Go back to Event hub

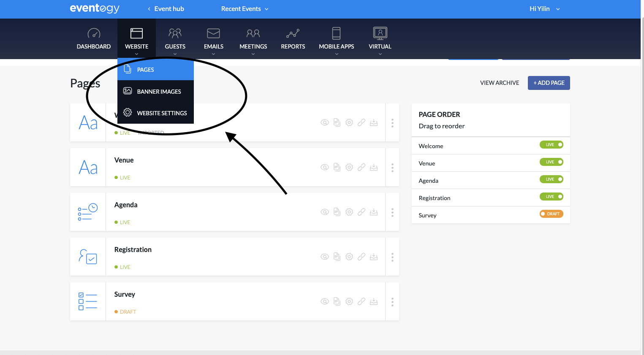point(166,9)
